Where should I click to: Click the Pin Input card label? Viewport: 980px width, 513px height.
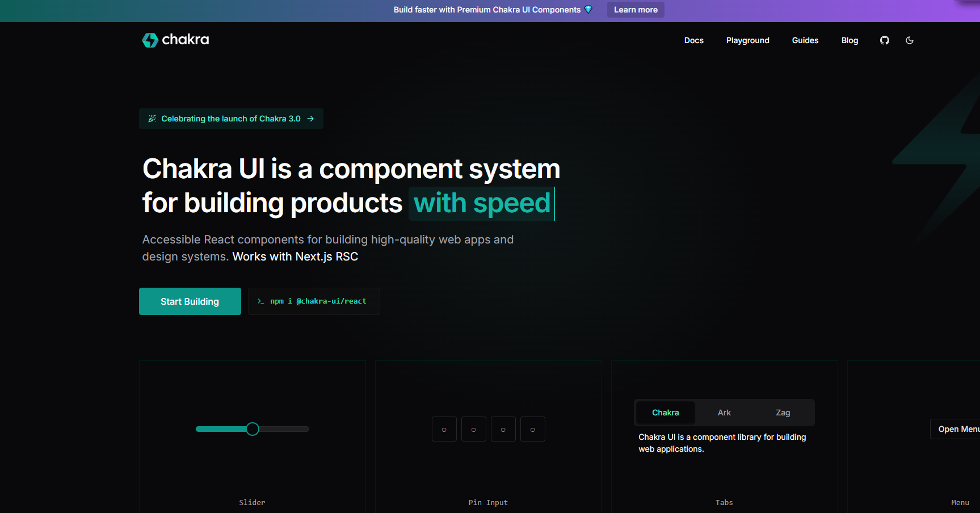pyautogui.click(x=488, y=502)
